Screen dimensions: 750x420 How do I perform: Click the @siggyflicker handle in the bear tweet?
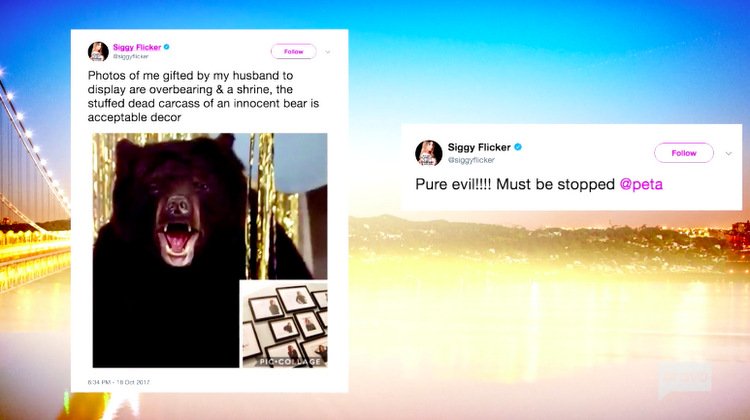click(131, 56)
